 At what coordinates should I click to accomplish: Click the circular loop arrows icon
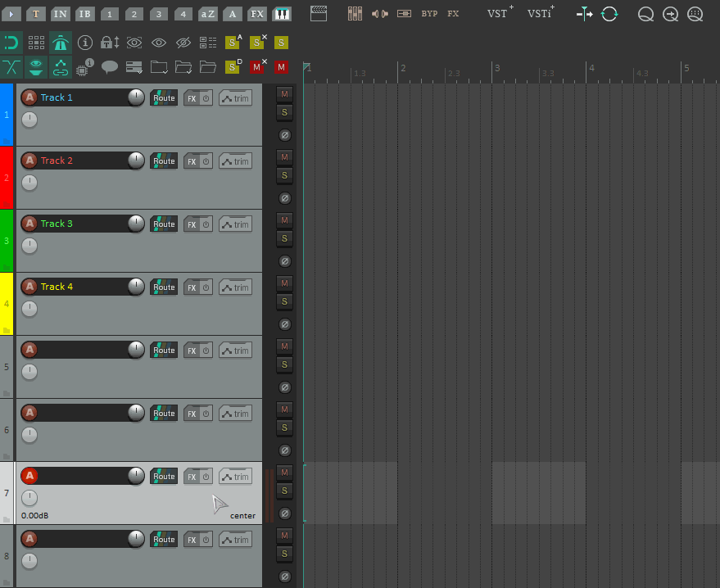point(609,14)
